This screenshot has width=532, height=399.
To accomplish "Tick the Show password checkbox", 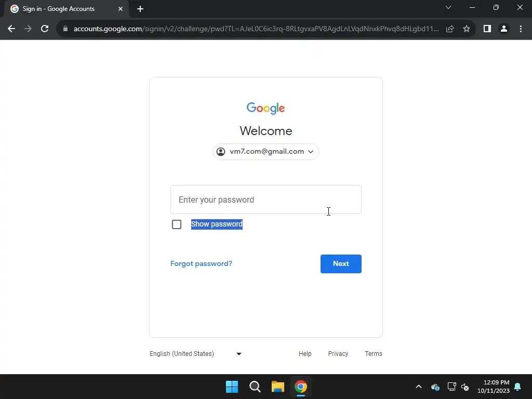I will [177, 224].
